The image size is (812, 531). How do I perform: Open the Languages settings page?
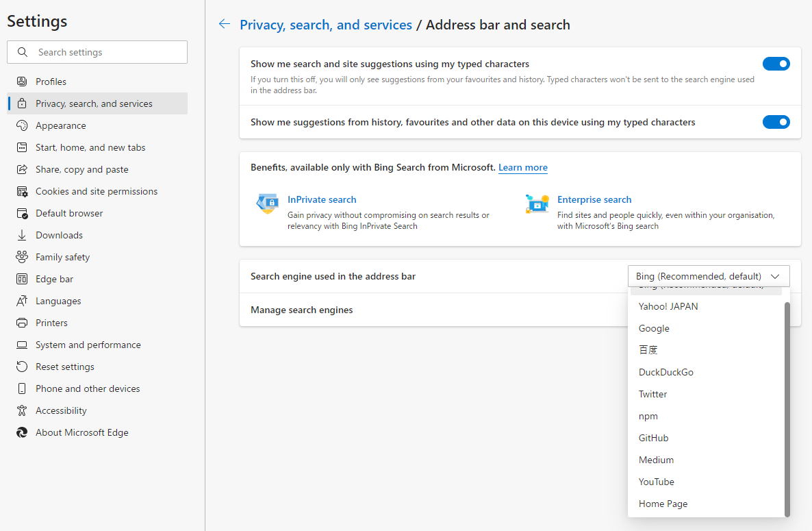(x=97, y=301)
